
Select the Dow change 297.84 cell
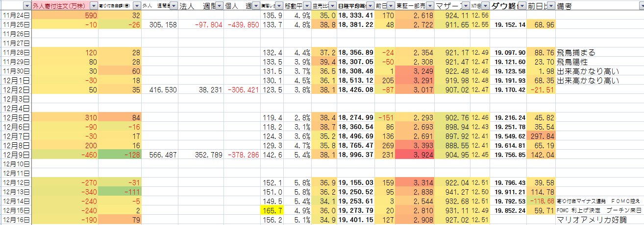click(541, 136)
